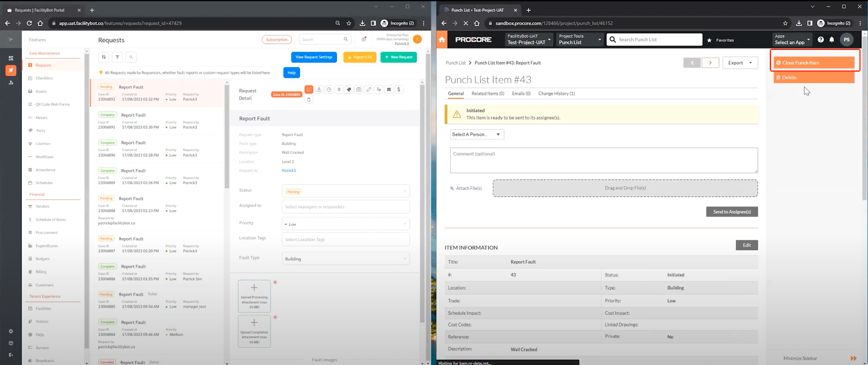The image size is (868, 365).
Task: Click filter icon in FacilityBot Requests toolbar
Action: [117, 57]
